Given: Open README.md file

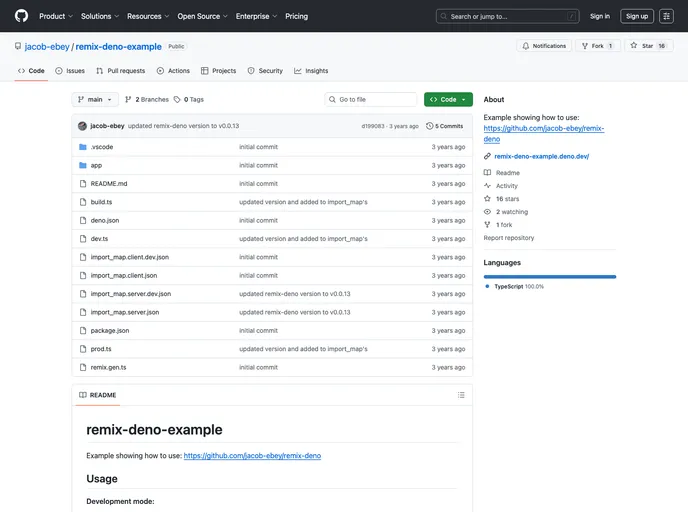Looking at the screenshot, I should pos(109,184).
